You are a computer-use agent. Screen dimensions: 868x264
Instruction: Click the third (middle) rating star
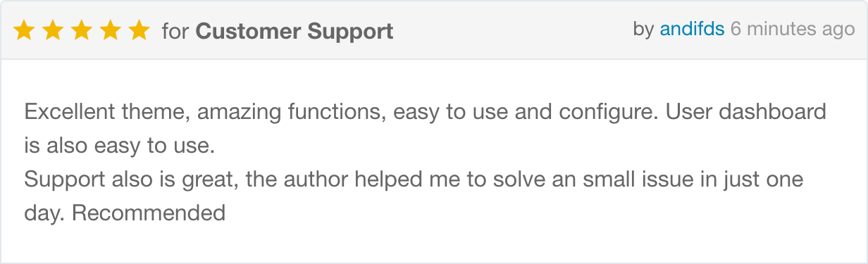(x=82, y=30)
